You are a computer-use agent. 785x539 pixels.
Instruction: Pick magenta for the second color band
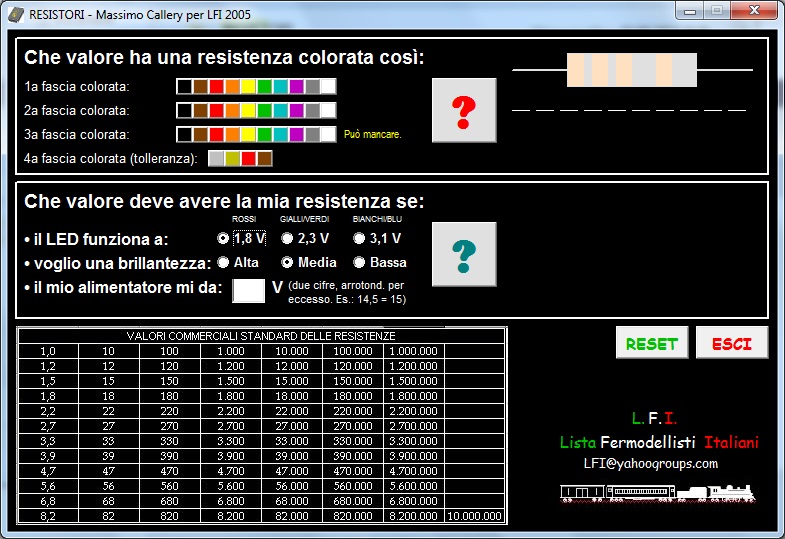(x=296, y=110)
